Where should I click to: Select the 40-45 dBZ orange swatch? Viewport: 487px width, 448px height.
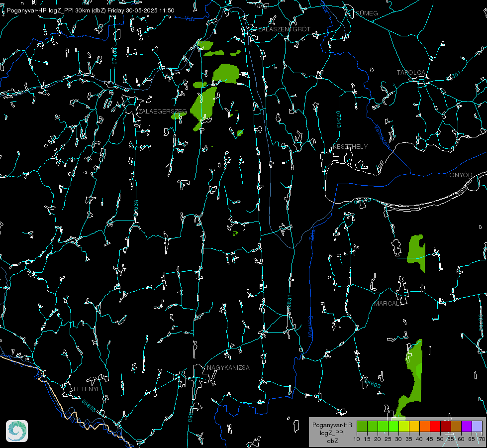click(x=425, y=426)
